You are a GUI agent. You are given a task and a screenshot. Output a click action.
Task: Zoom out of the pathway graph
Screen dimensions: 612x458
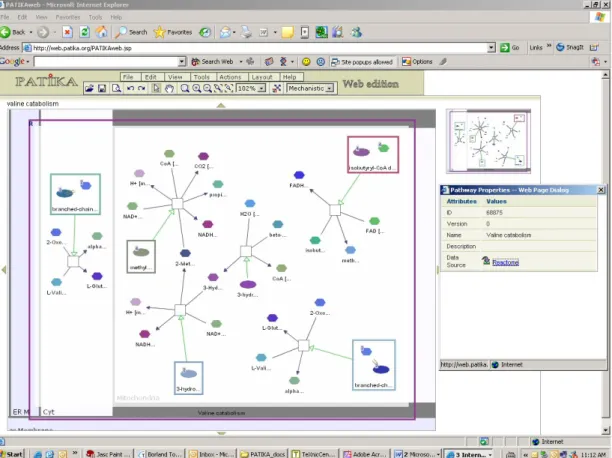point(207,89)
